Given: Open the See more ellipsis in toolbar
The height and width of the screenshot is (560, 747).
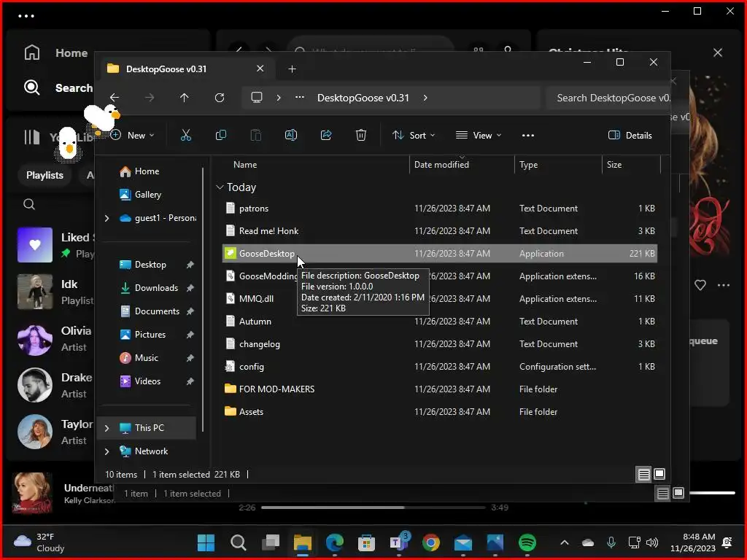Looking at the screenshot, I should (x=528, y=135).
